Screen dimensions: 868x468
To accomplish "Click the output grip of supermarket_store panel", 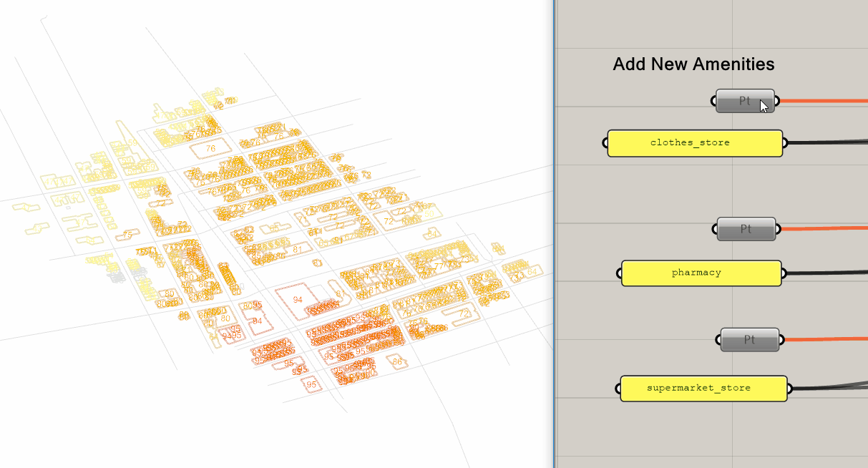I will point(790,389).
